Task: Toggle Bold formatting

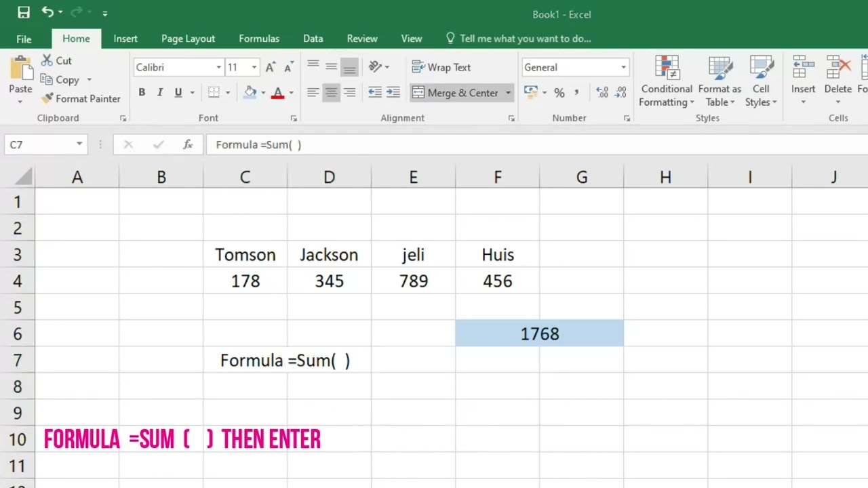Action: pyautogui.click(x=142, y=92)
